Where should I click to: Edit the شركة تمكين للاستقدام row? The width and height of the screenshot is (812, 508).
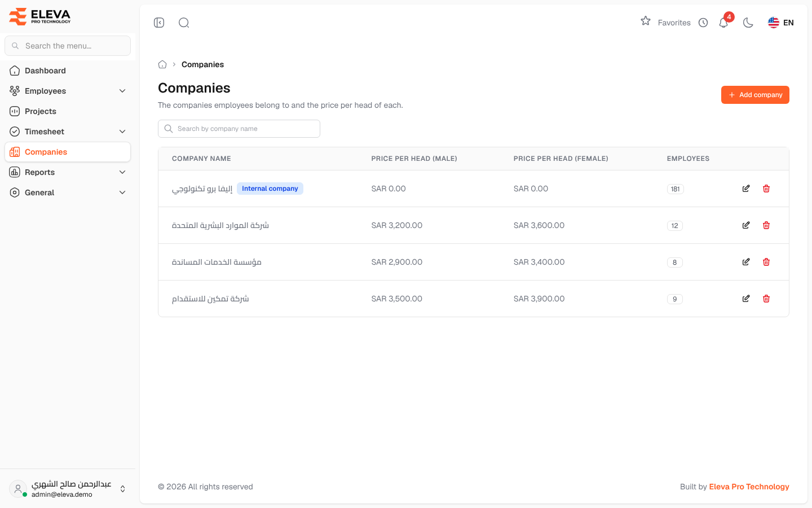(x=746, y=299)
